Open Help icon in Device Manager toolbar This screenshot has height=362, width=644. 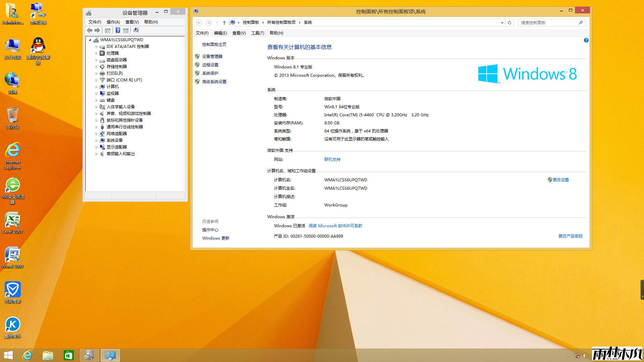click(118, 31)
